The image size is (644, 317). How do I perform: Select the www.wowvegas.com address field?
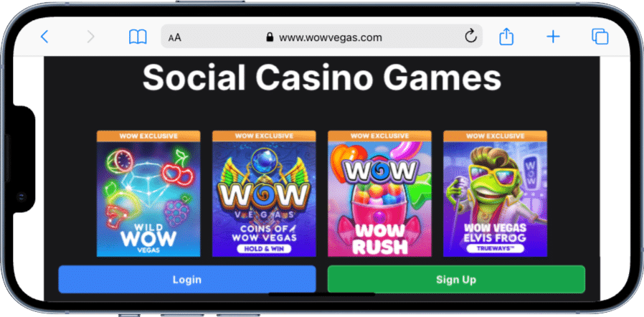pos(321,37)
